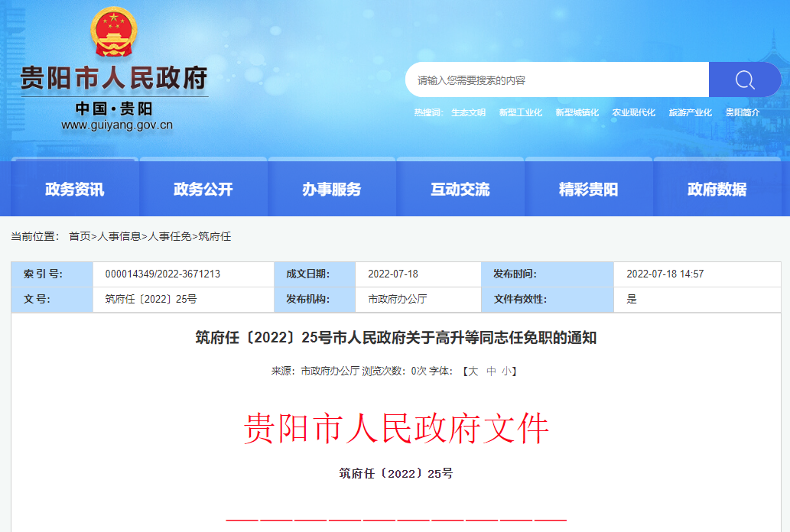
Task: Open the 政务资讯 navigation tab
Action: (75, 190)
